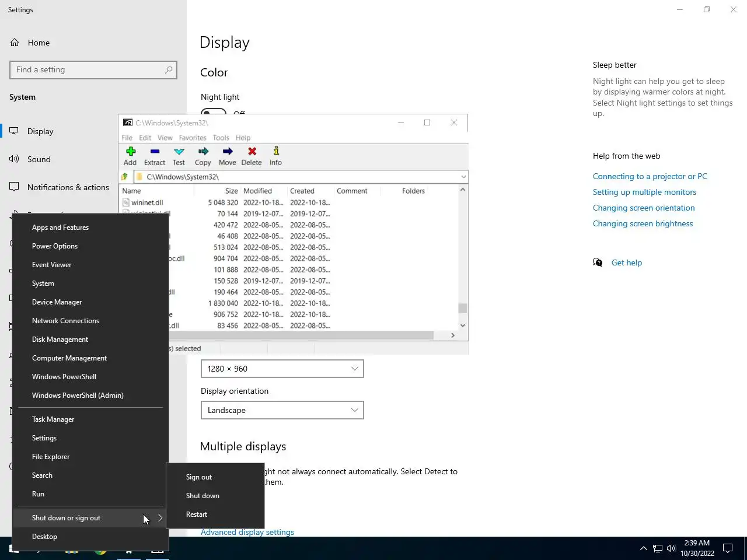Expand the Shut down or sign out arrow
This screenshot has height=560, width=747.
pos(160,517)
